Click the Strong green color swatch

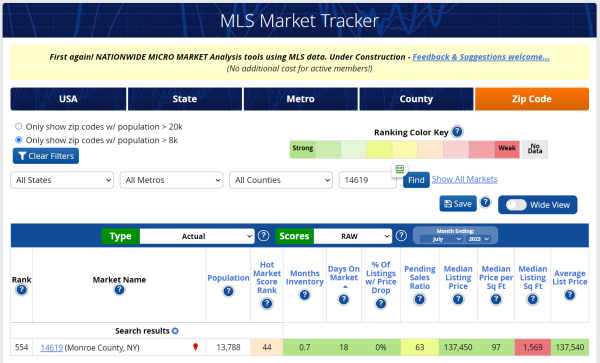tap(302, 149)
